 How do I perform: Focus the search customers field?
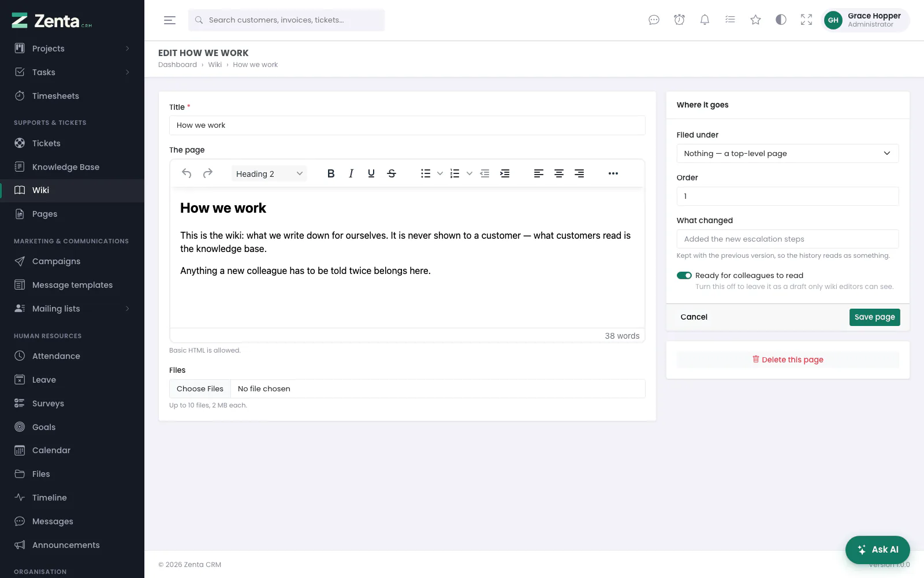tap(286, 20)
